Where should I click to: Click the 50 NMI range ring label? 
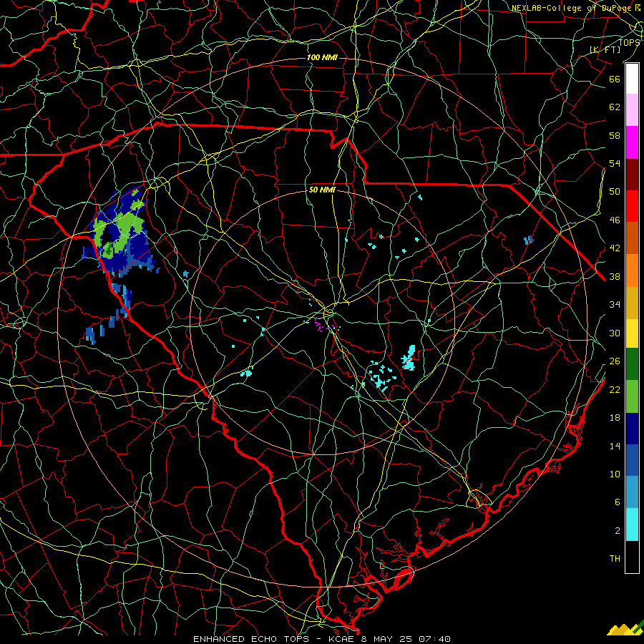coord(322,190)
